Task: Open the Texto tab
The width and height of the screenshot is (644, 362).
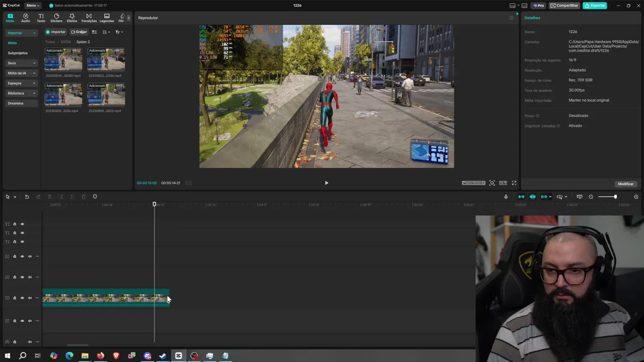Action: click(x=41, y=18)
